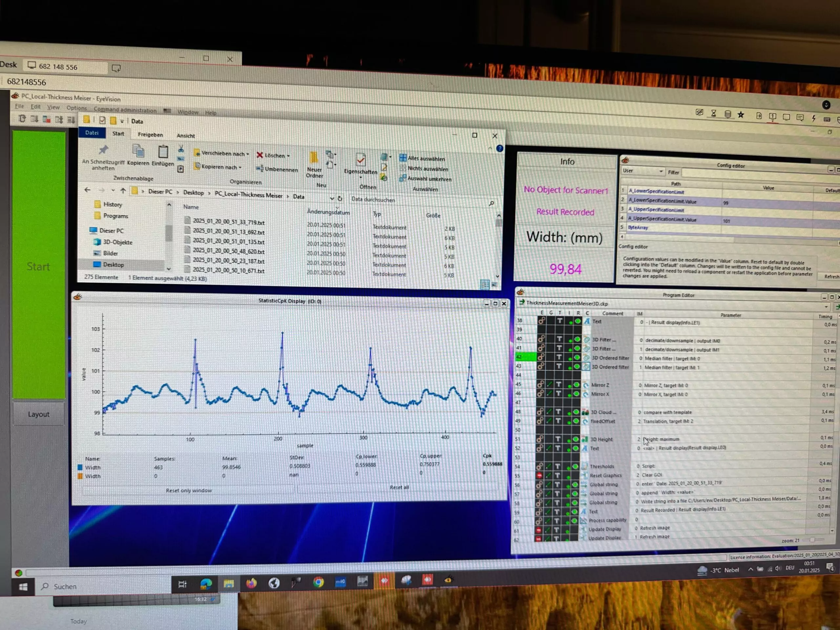Screen dimensions: 840x630
Task: Open the EyeVision View menu
Action: point(53,107)
